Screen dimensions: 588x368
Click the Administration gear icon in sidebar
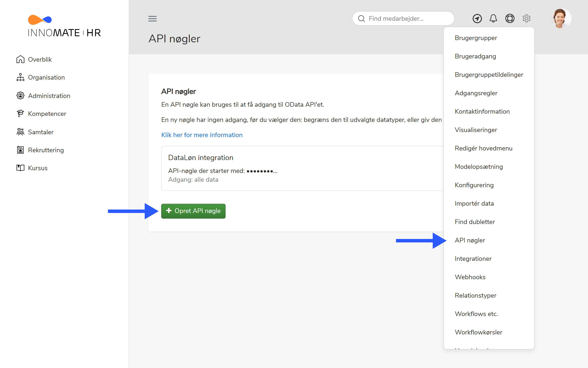(x=20, y=95)
